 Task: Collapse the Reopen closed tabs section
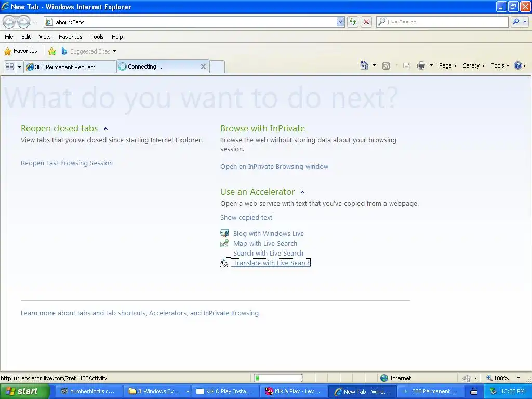tap(105, 129)
